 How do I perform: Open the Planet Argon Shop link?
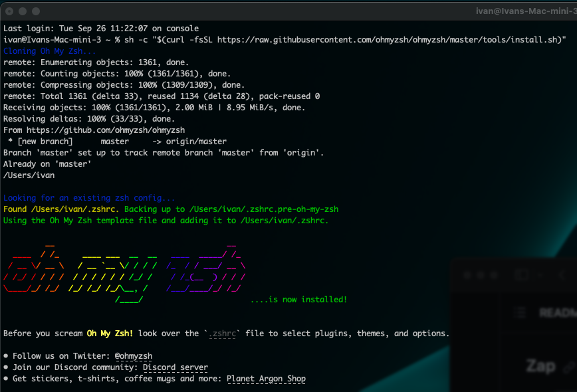266,379
